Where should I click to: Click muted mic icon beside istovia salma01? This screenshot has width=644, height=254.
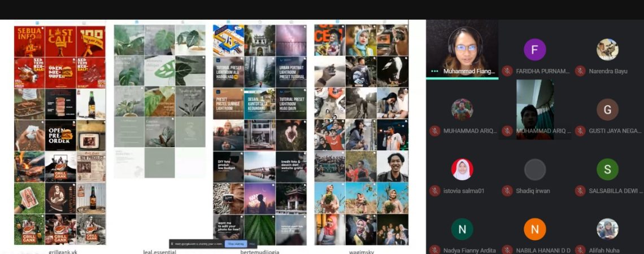434,191
